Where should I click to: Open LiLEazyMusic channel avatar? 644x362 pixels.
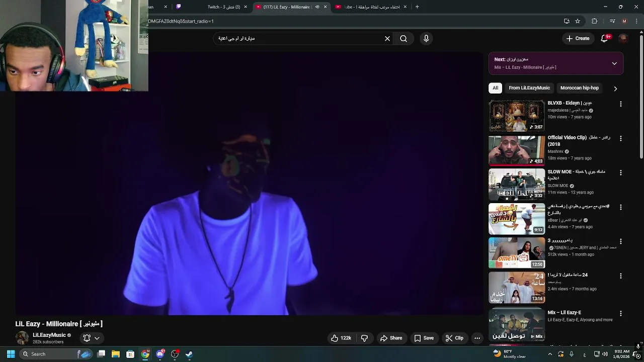click(22, 338)
